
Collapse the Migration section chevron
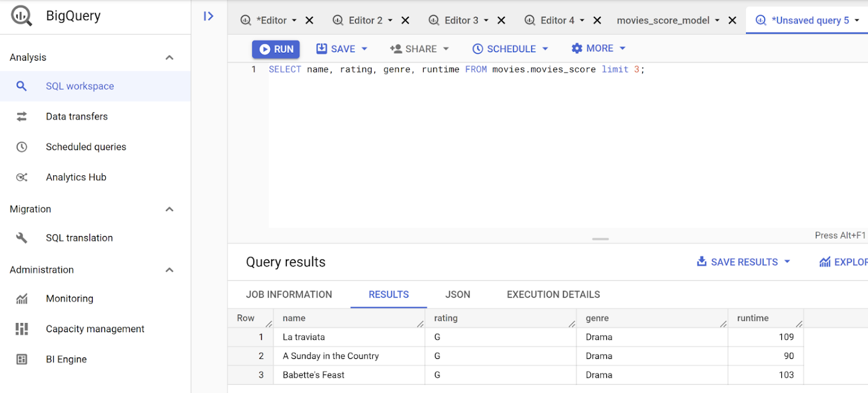tap(169, 210)
